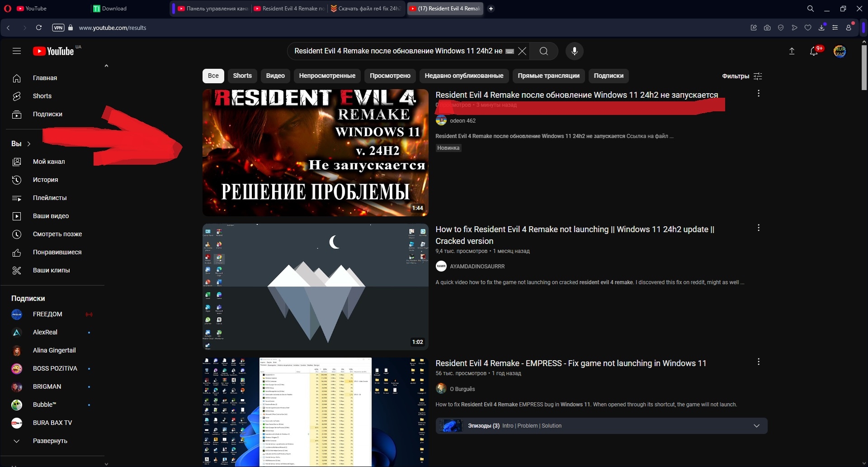This screenshot has height=467, width=868.
Task: Expand the Эпизоды chapters section
Action: (x=756, y=426)
